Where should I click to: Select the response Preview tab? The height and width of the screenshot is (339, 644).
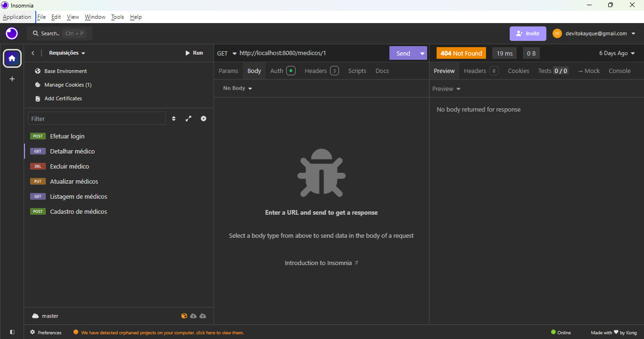(x=444, y=71)
